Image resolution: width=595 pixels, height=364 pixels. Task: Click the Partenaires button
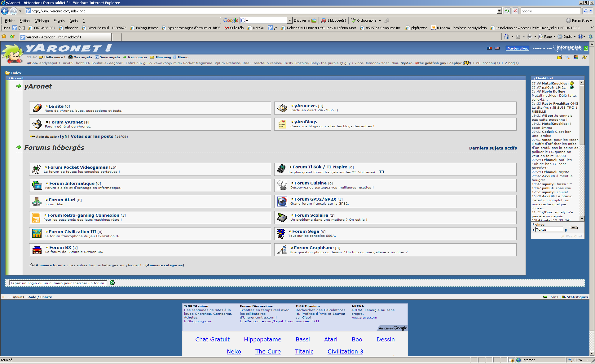click(x=518, y=48)
